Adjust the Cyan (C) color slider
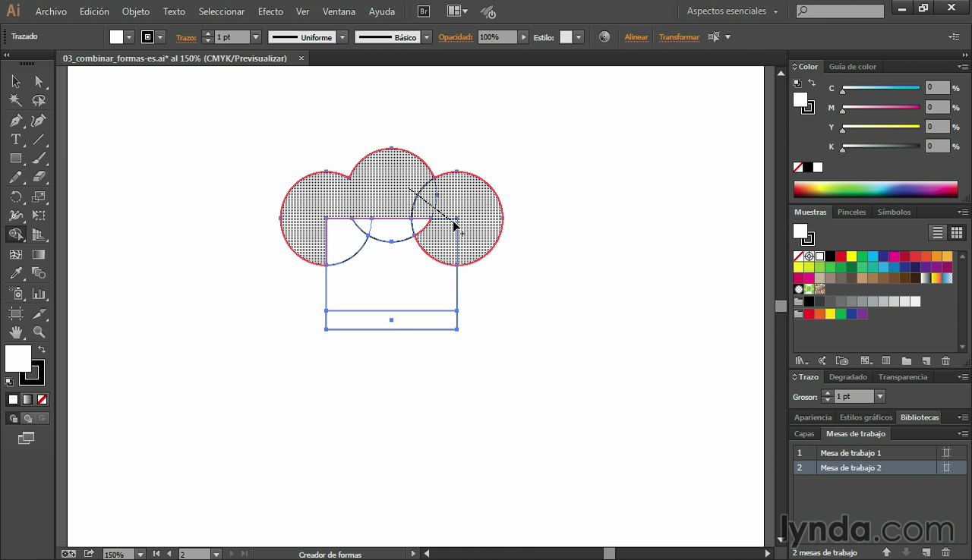This screenshot has height=560, width=972. 881,88
